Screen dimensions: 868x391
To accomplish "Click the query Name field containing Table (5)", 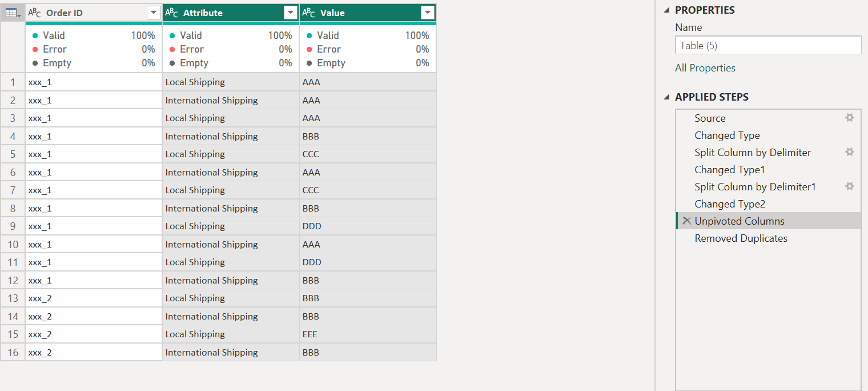I will coord(768,45).
